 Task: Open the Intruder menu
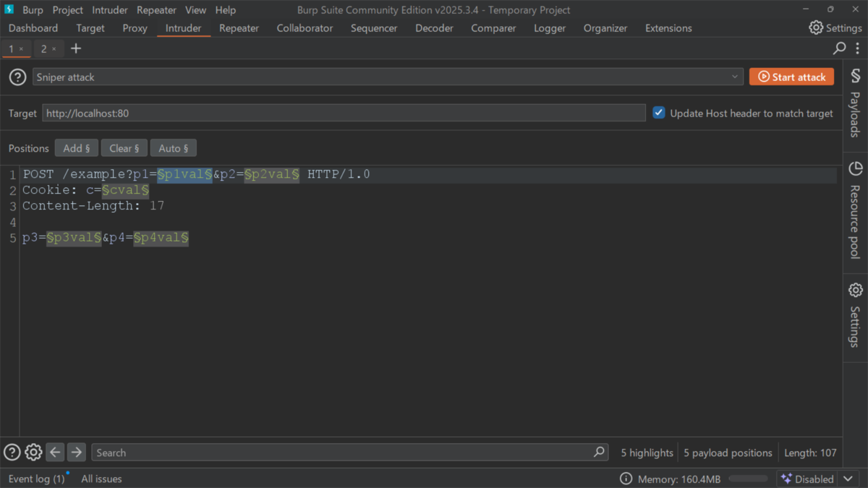(110, 10)
